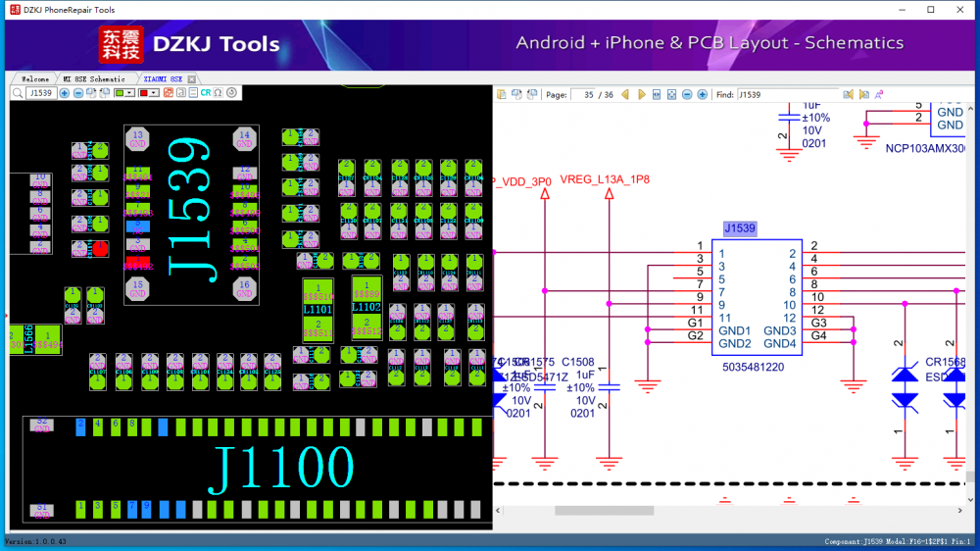This screenshot has height=551, width=980.
Task: Click the rotate icon in PCB toolbar
Action: 232,92
